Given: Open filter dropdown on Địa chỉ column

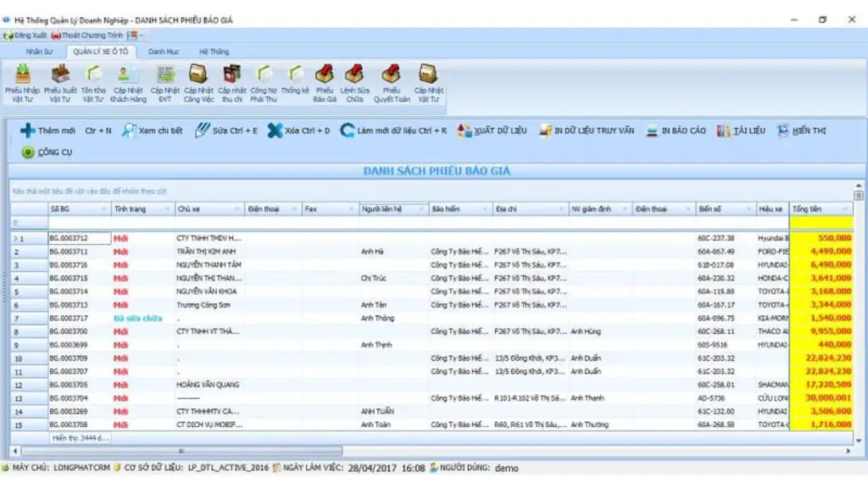Looking at the screenshot, I should (x=561, y=209).
